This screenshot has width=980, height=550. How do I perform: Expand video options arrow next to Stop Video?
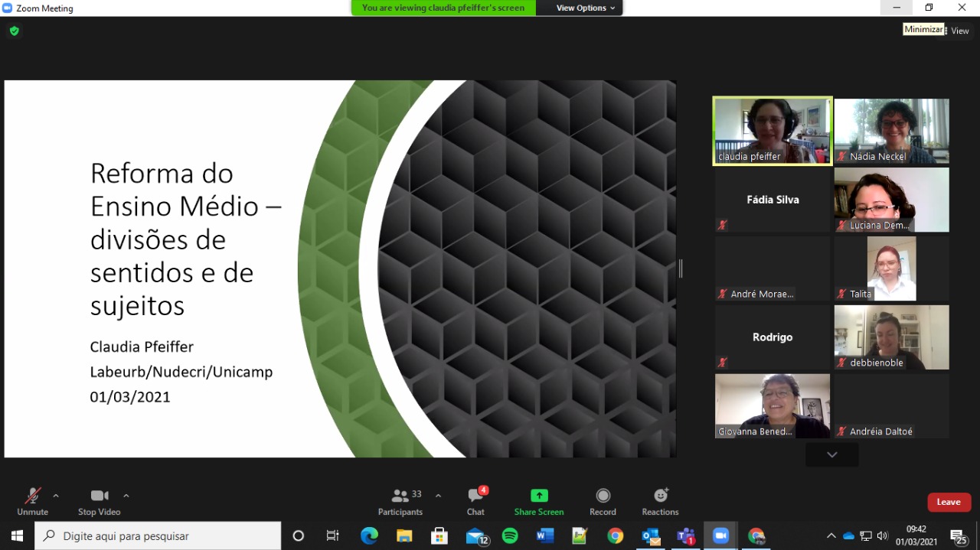126,496
